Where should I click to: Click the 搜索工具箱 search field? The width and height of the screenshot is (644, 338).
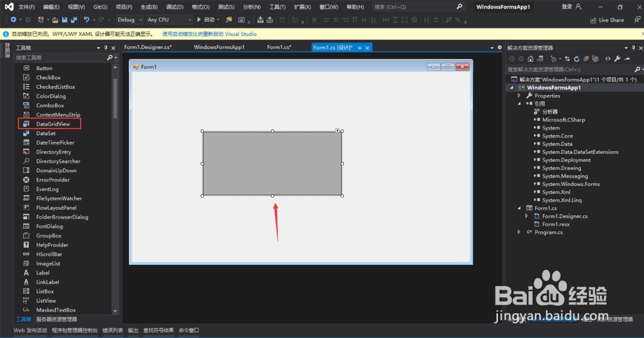[60, 58]
